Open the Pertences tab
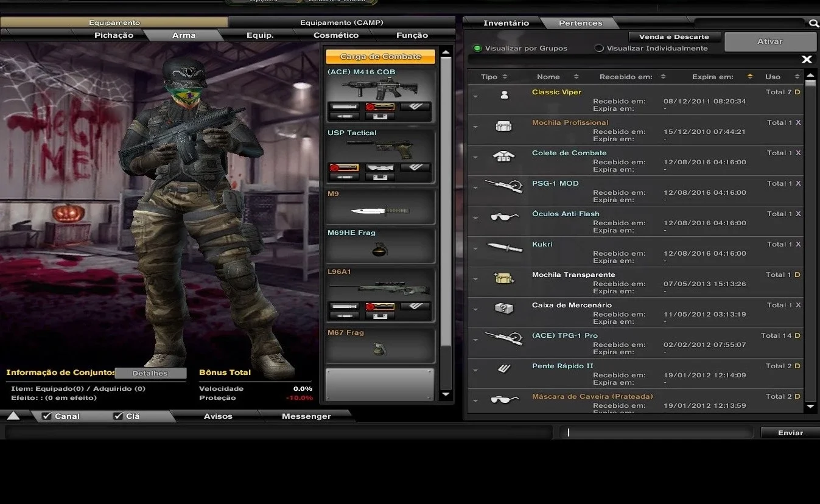Screen dimensions: 820x504 tap(581, 23)
